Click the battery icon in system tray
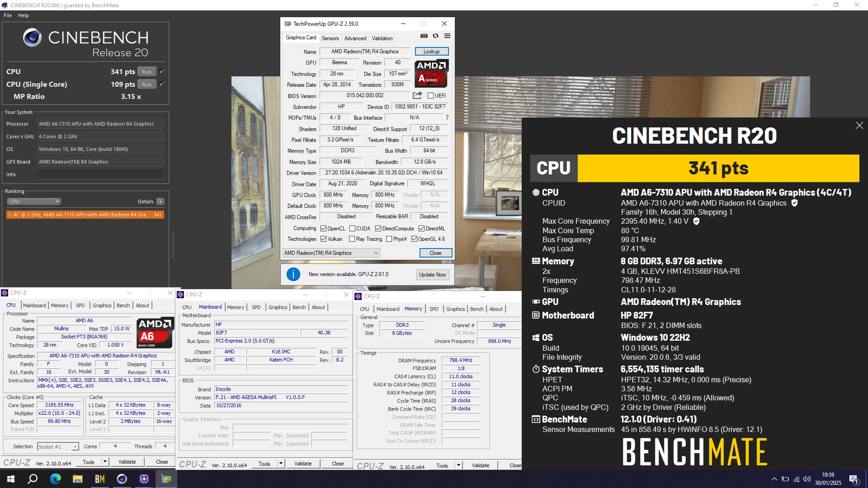Viewport: 868px width, 488px height. (x=785, y=479)
